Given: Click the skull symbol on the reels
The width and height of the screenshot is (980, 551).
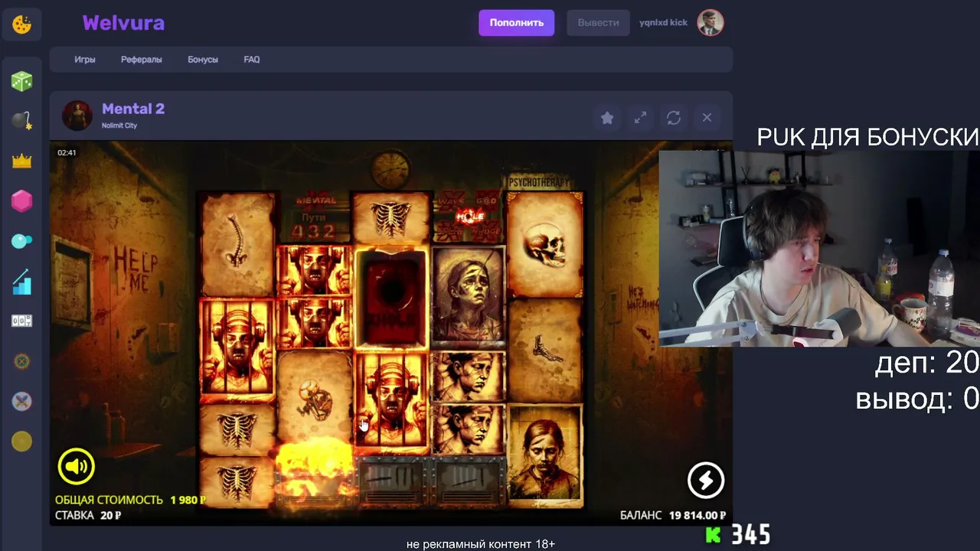Looking at the screenshot, I should (545, 245).
